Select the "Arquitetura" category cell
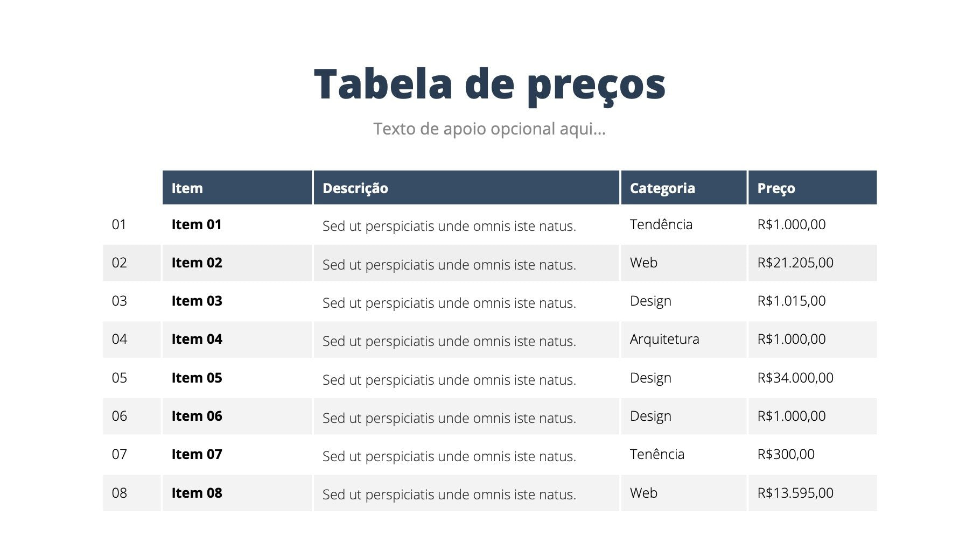 click(664, 339)
